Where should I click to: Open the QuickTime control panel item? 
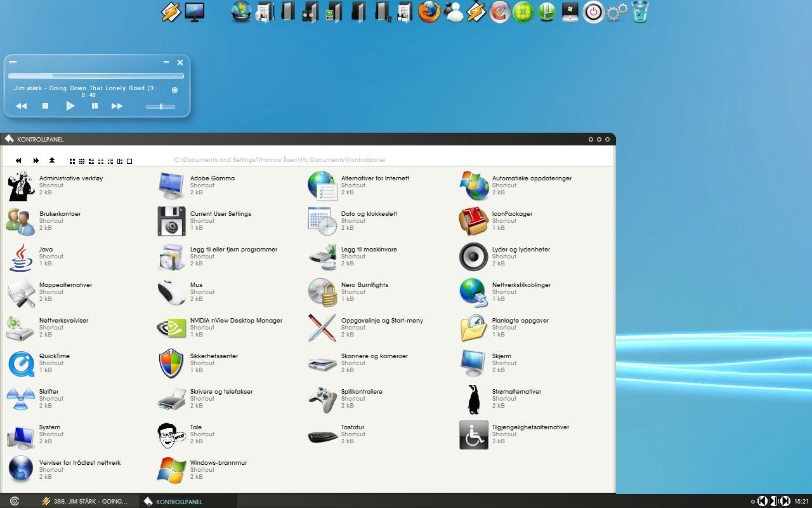[20, 364]
